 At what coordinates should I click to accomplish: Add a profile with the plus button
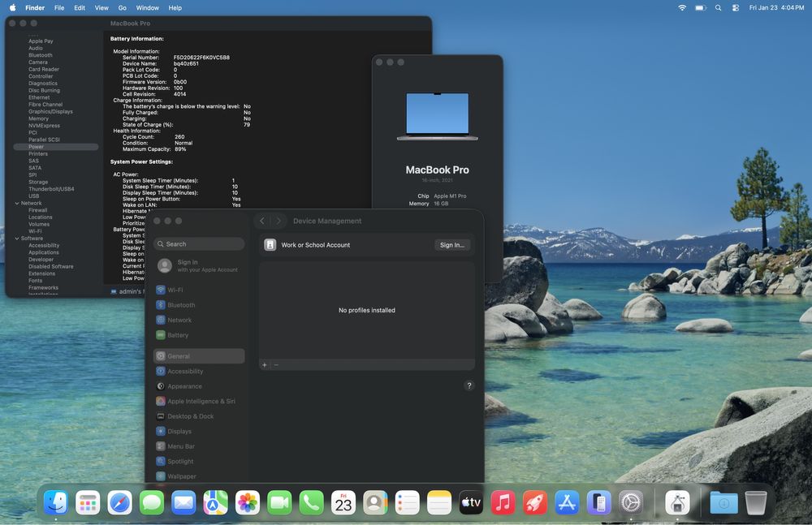tap(265, 365)
